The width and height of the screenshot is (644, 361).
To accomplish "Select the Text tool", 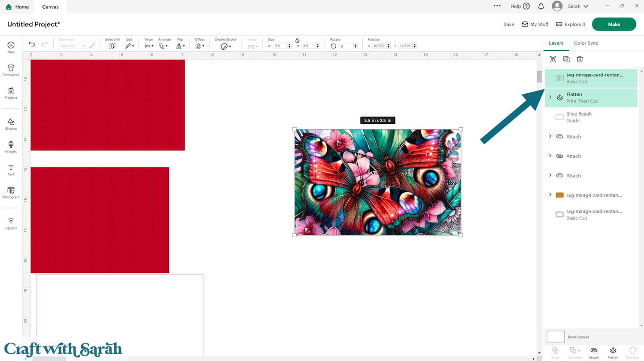I will pyautogui.click(x=11, y=169).
